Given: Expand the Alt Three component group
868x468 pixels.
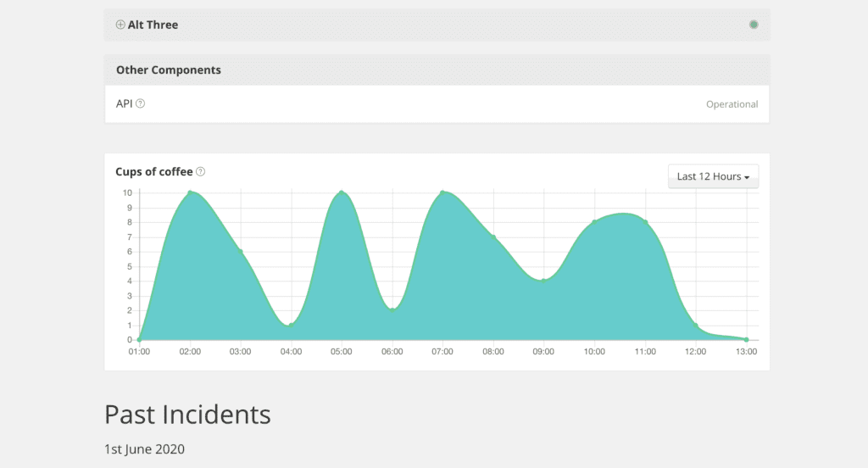Looking at the screenshot, I should (120, 25).
